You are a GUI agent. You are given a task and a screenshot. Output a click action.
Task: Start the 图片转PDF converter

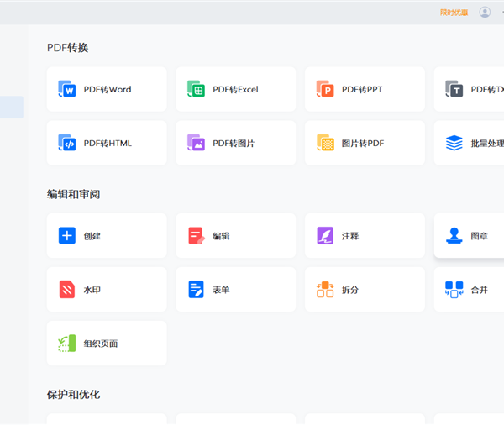[x=364, y=144]
